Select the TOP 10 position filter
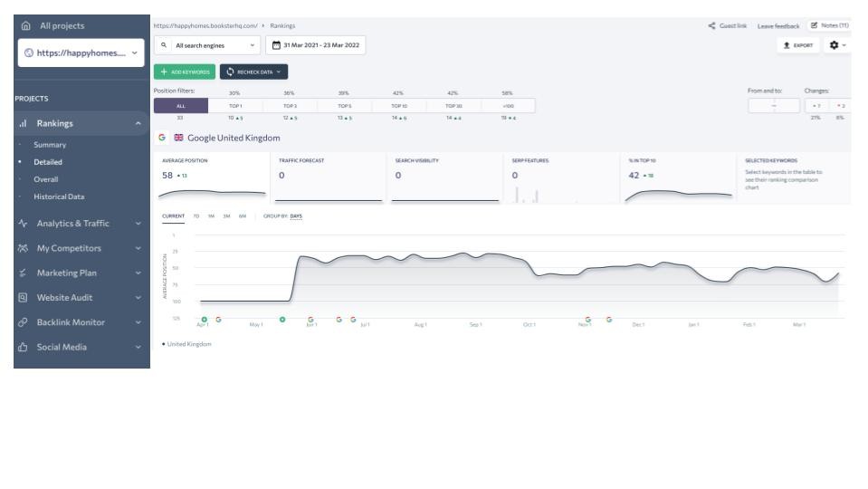Image resolution: width=868 pixels, height=489 pixels. pos(401,106)
